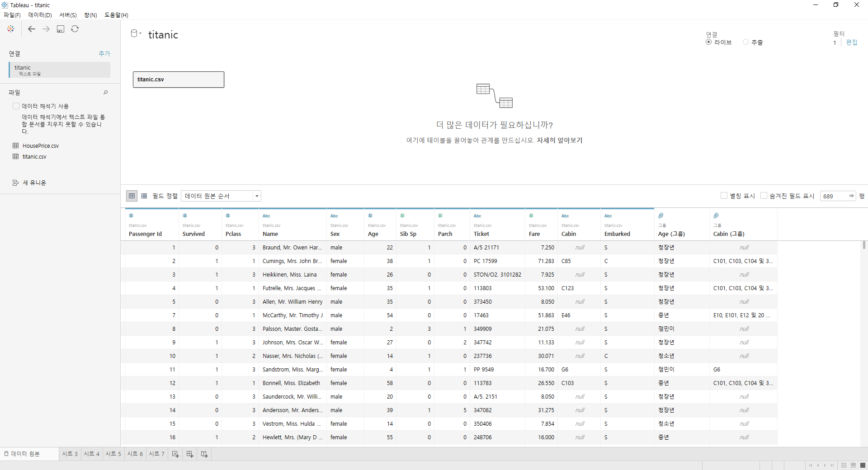This screenshot has height=470, width=868.
Task: Click Fare column number type icon
Action: 531,216
